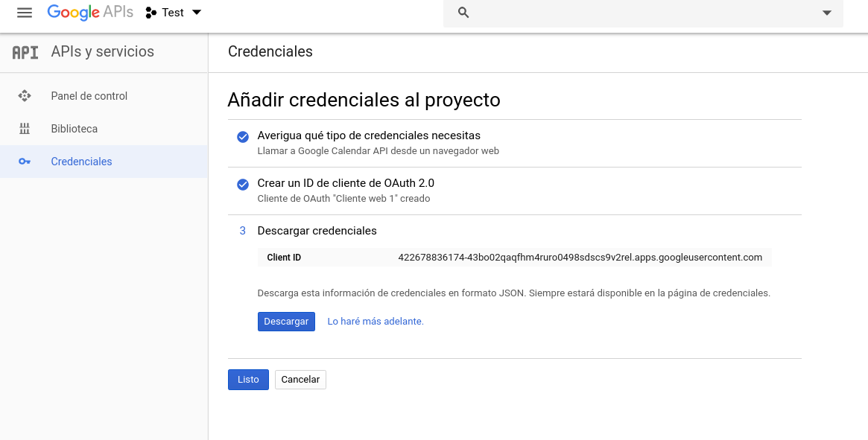Image resolution: width=868 pixels, height=440 pixels.
Task: Click the API logo icon in sidebar
Action: click(x=25, y=52)
